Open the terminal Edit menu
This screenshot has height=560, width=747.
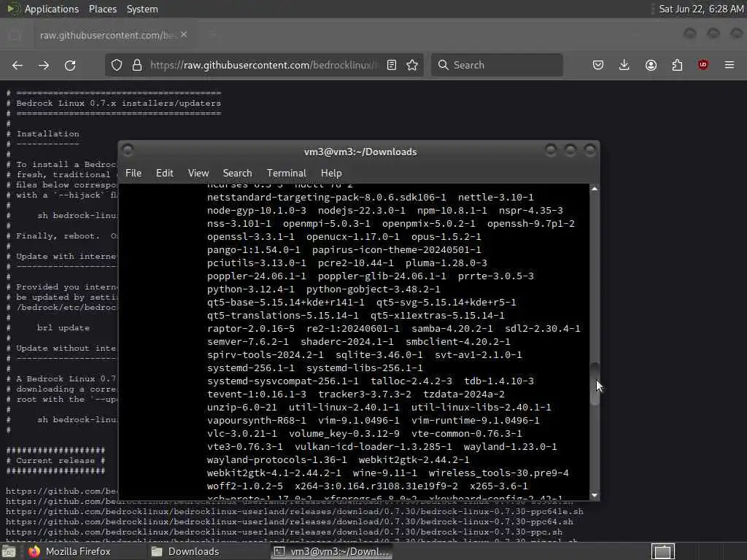point(165,174)
